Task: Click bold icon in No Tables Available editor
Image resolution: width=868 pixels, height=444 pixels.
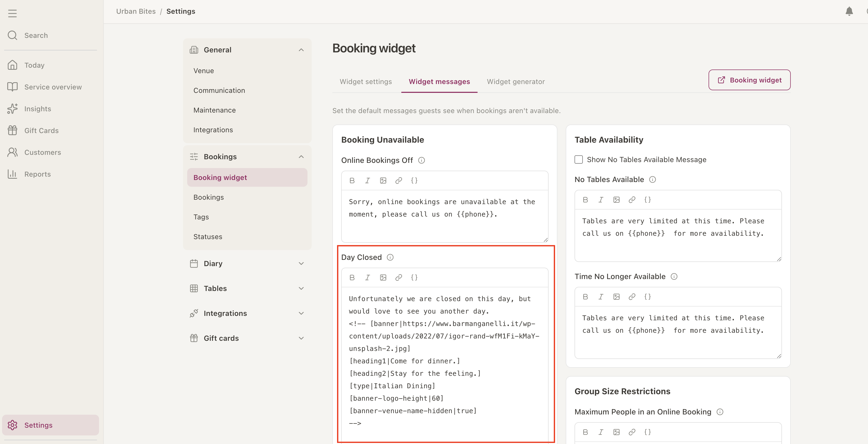Action: 585,200
